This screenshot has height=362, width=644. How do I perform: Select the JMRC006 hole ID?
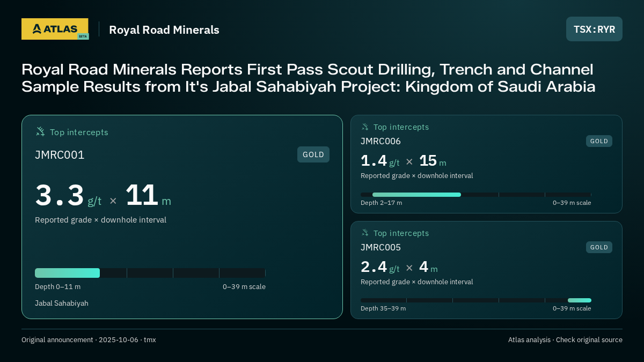click(x=380, y=141)
